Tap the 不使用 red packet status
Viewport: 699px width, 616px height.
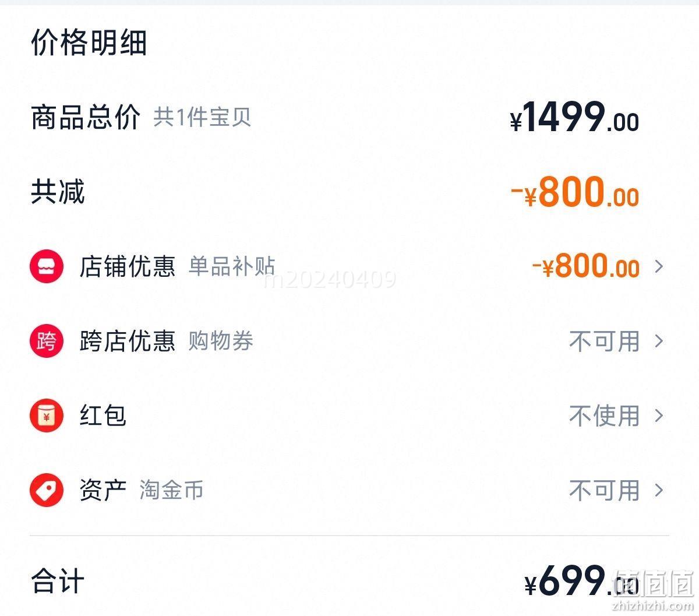(605, 416)
